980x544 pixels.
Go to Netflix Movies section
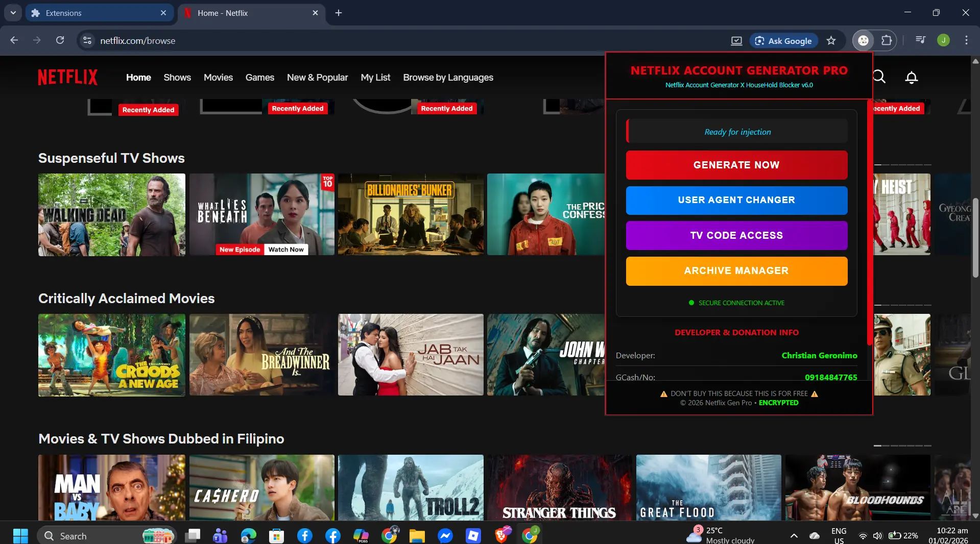click(218, 78)
